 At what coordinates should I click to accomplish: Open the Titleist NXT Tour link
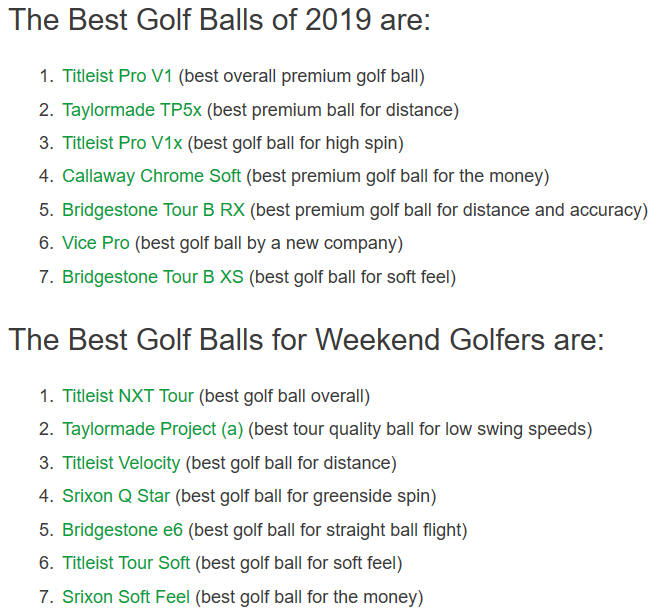point(128,396)
